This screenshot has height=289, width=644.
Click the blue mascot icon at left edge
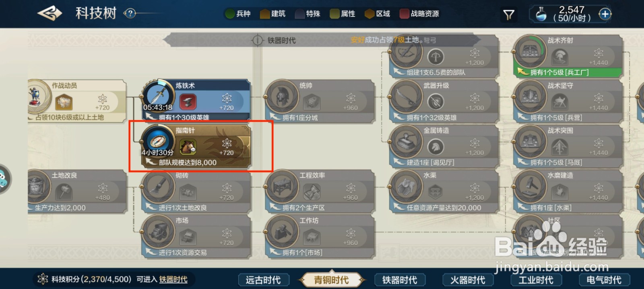(x=3, y=179)
